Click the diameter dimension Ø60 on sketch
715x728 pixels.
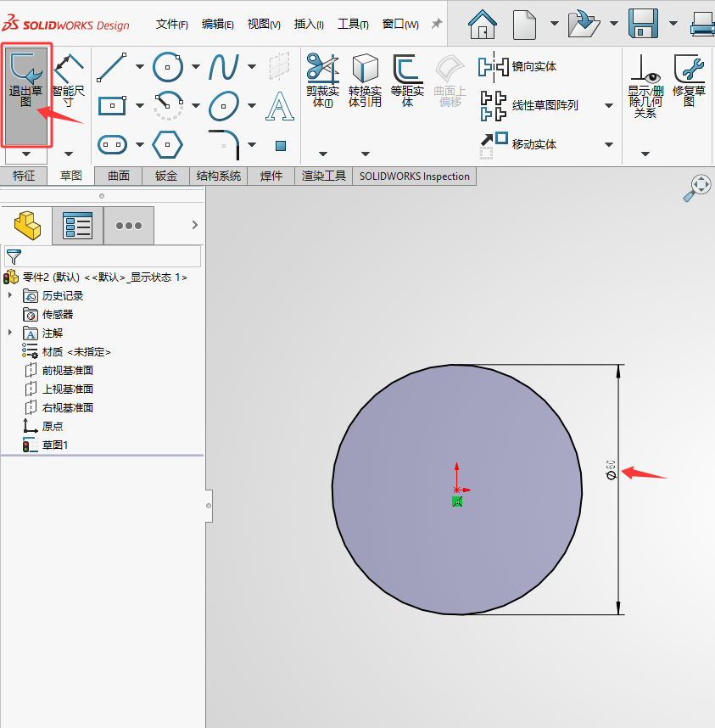pyautogui.click(x=611, y=470)
